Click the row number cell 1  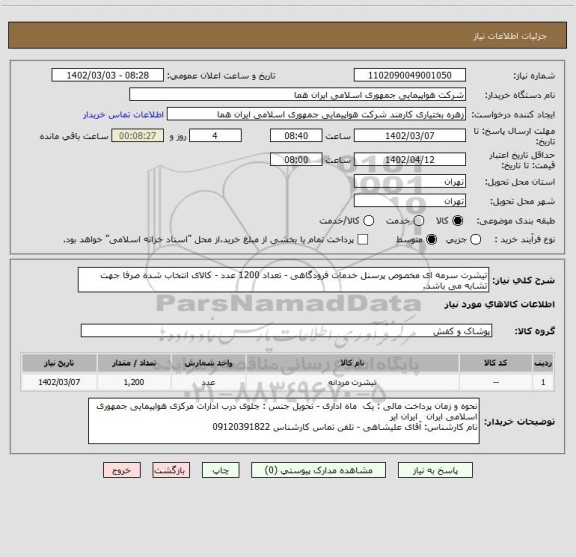(x=543, y=382)
